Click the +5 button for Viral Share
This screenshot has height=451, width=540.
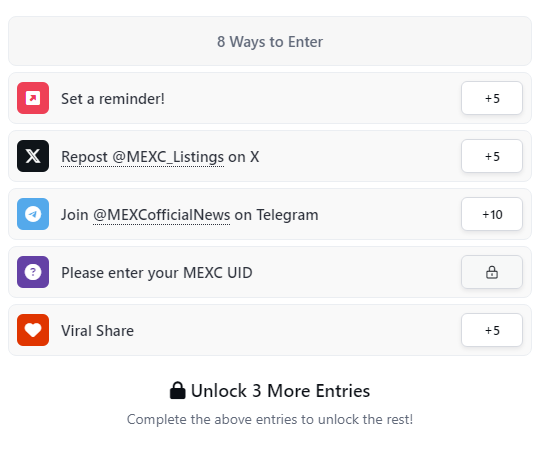tap(492, 330)
